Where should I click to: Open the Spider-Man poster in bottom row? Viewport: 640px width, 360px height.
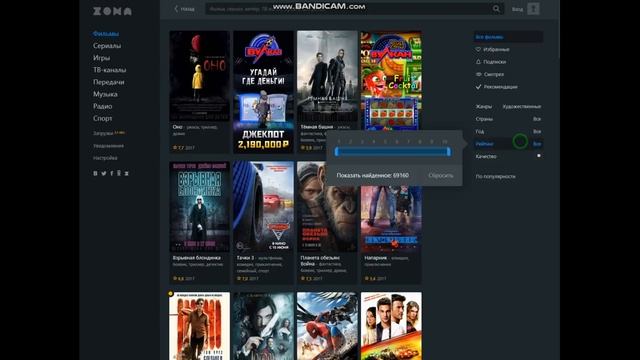point(327,326)
